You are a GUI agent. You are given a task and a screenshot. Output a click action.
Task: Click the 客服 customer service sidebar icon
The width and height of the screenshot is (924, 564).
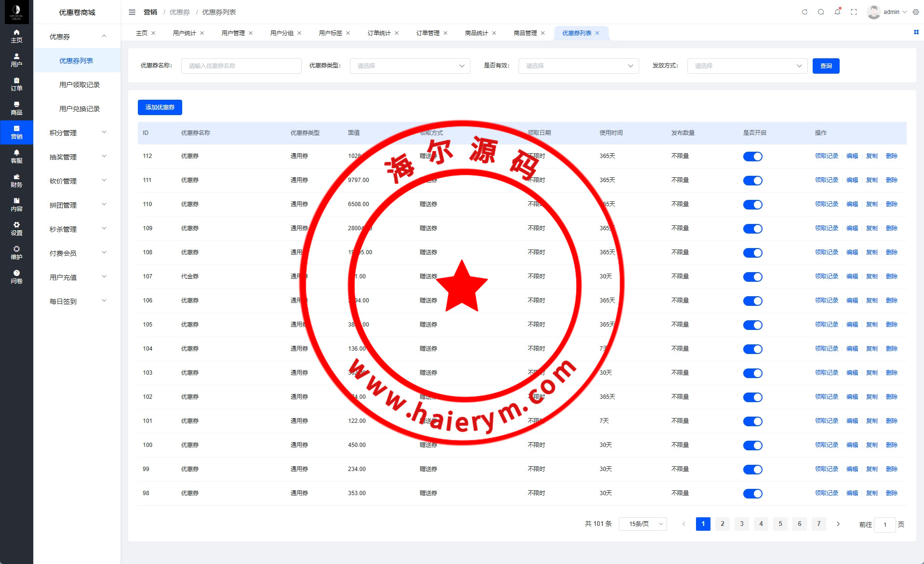(16, 156)
